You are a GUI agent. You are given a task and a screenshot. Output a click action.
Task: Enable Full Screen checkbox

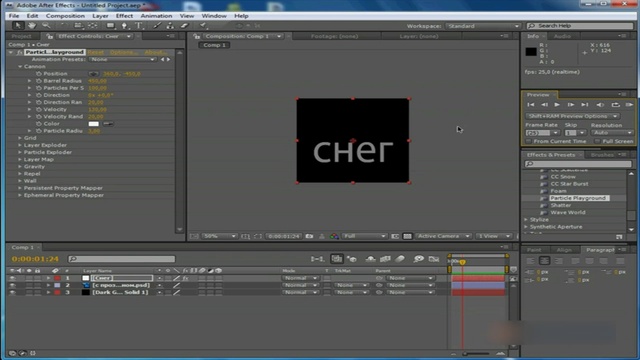[597, 141]
